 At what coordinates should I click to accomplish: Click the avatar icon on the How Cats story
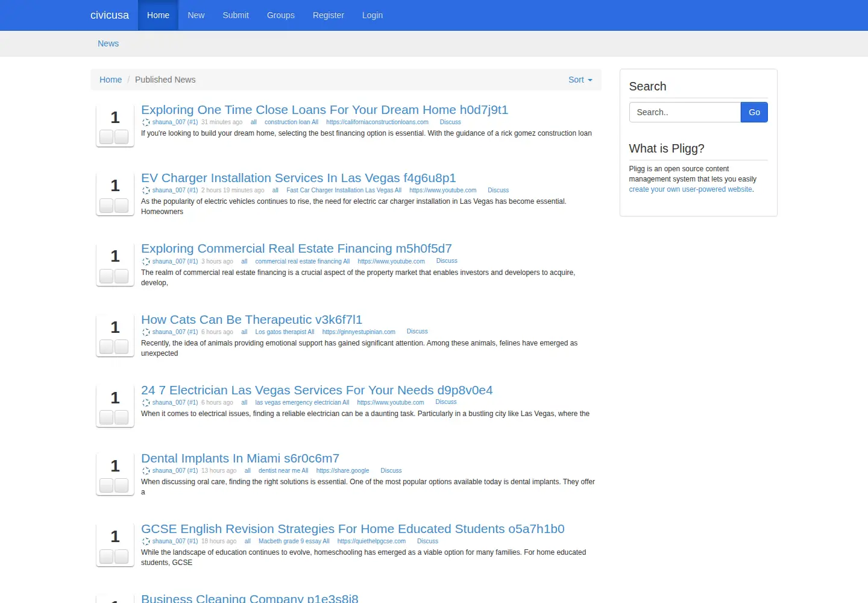click(x=146, y=332)
